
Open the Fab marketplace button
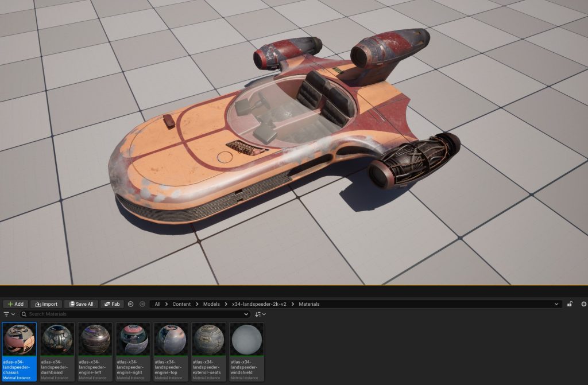tap(112, 304)
